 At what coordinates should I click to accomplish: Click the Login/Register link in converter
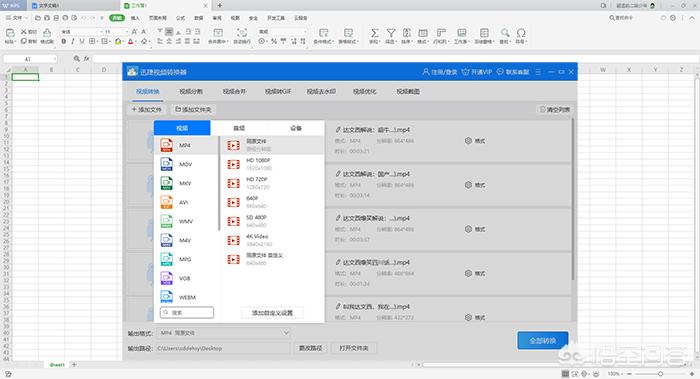click(440, 72)
